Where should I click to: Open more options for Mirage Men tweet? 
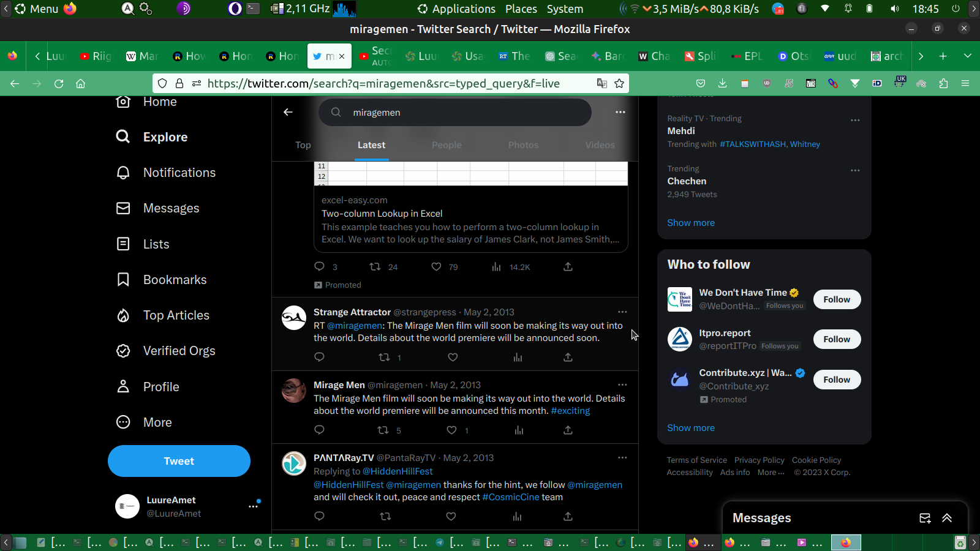[622, 385]
